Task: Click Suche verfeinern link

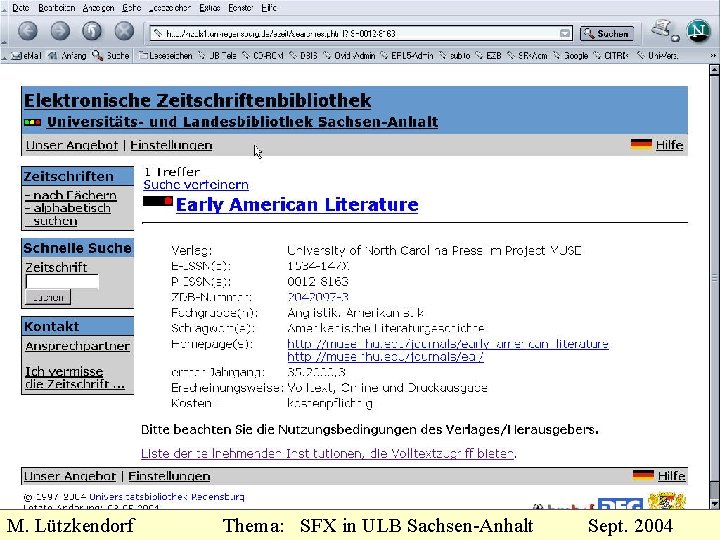Action: (x=196, y=185)
